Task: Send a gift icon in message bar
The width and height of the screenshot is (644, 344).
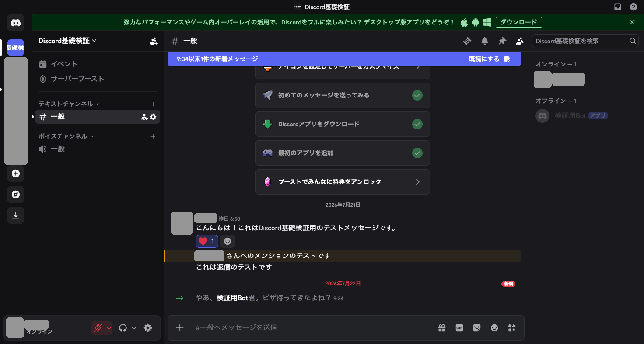Action: [x=442, y=328]
